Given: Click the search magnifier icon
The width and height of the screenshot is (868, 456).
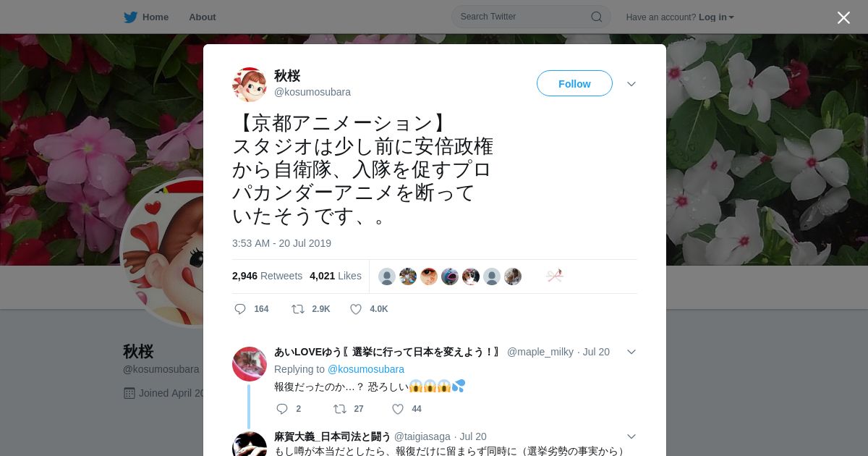Looking at the screenshot, I should pyautogui.click(x=596, y=17).
